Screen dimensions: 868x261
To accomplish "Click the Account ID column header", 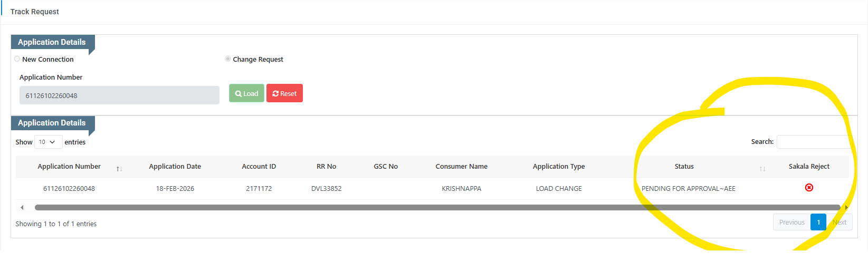I will point(259,166).
